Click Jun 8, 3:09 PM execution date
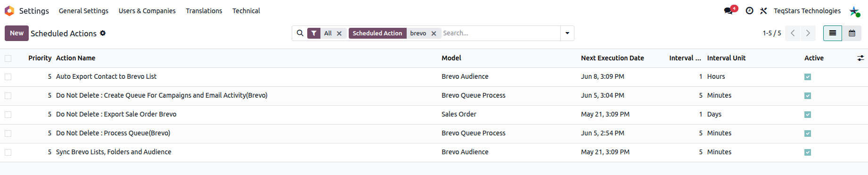The height and width of the screenshot is (175, 868). click(602, 76)
